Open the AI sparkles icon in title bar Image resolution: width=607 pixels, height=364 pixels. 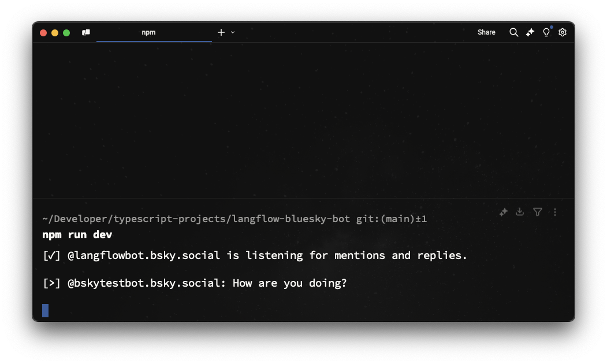point(530,32)
